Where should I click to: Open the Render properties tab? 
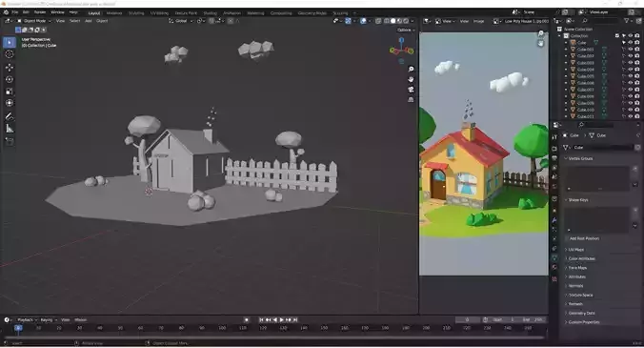[x=554, y=149]
